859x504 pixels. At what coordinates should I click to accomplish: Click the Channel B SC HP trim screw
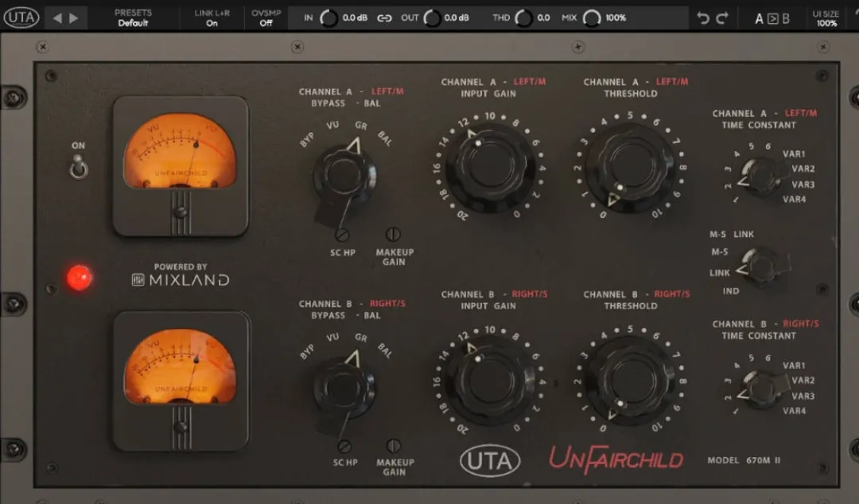click(344, 446)
